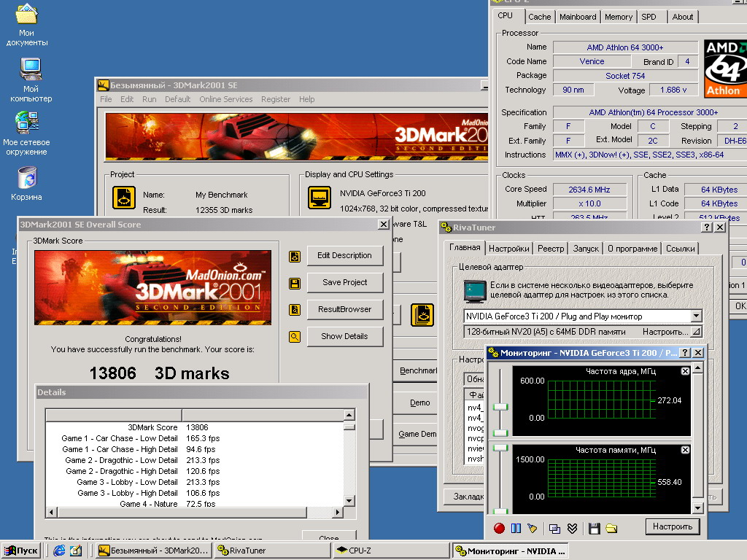Select Мое сетевое окружение desktop icon

(26, 133)
